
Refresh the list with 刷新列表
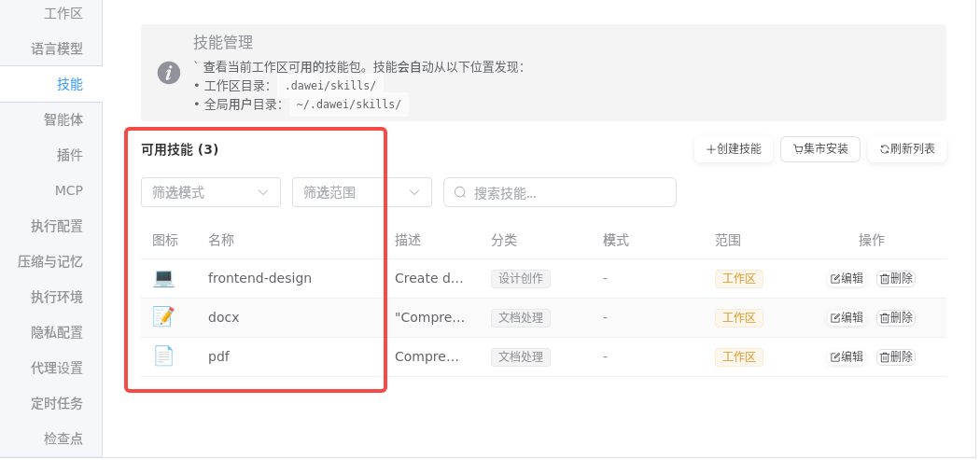[x=907, y=149]
